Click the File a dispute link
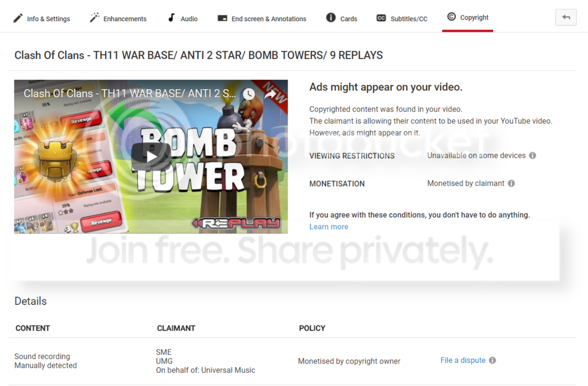This screenshot has height=386, width=588. click(x=463, y=361)
